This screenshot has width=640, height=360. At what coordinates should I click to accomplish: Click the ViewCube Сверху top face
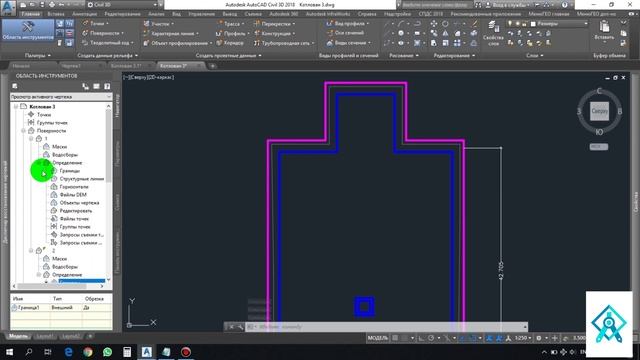(599, 111)
